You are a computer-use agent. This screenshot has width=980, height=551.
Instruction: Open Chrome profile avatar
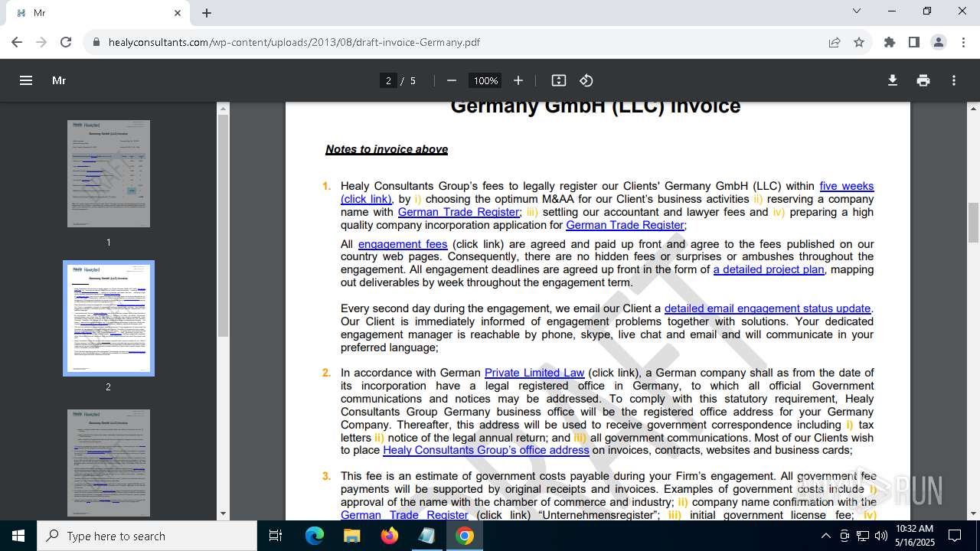click(939, 42)
